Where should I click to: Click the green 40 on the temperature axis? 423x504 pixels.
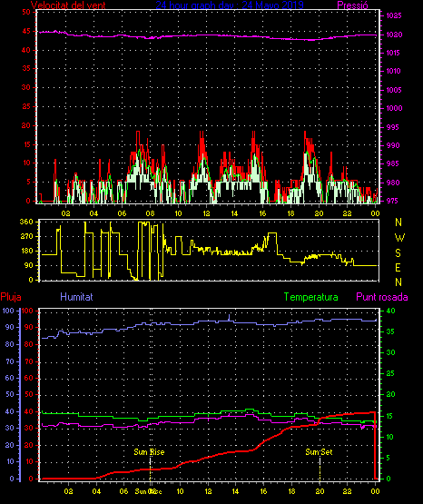coord(390,311)
